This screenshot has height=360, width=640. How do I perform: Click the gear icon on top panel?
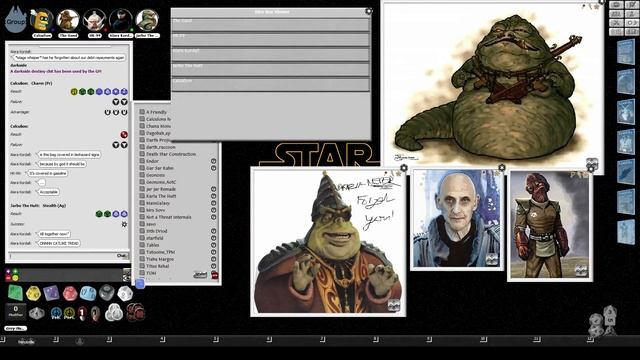368,11
